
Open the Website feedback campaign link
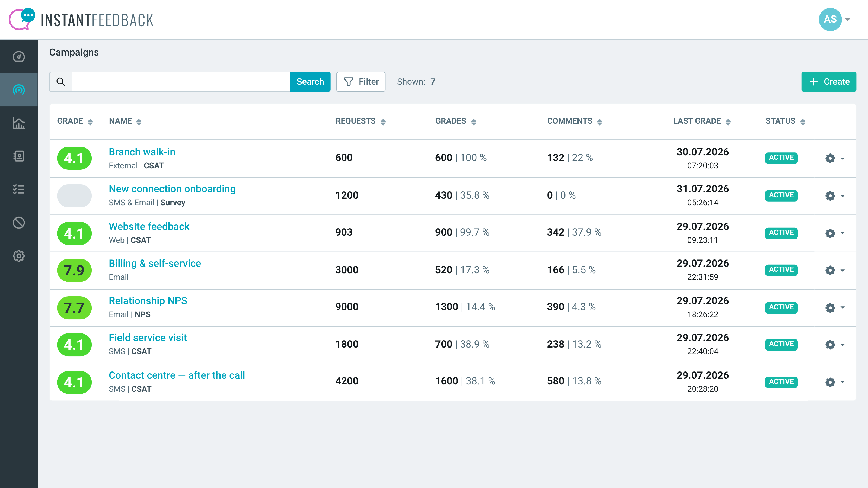coord(149,226)
